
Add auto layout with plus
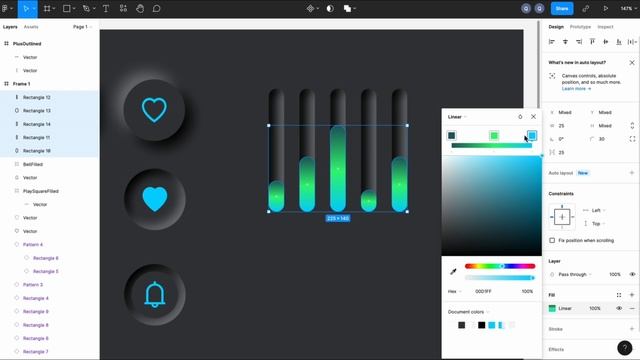coord(632,173)
